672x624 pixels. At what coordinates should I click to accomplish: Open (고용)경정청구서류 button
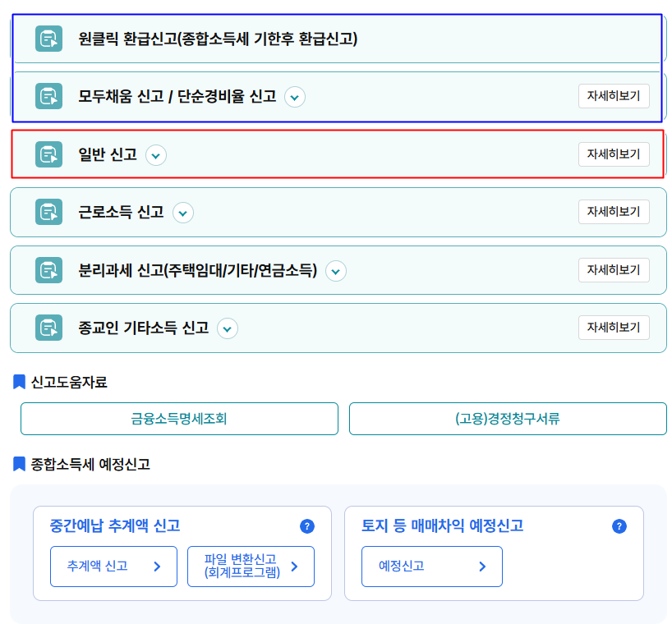508,419
